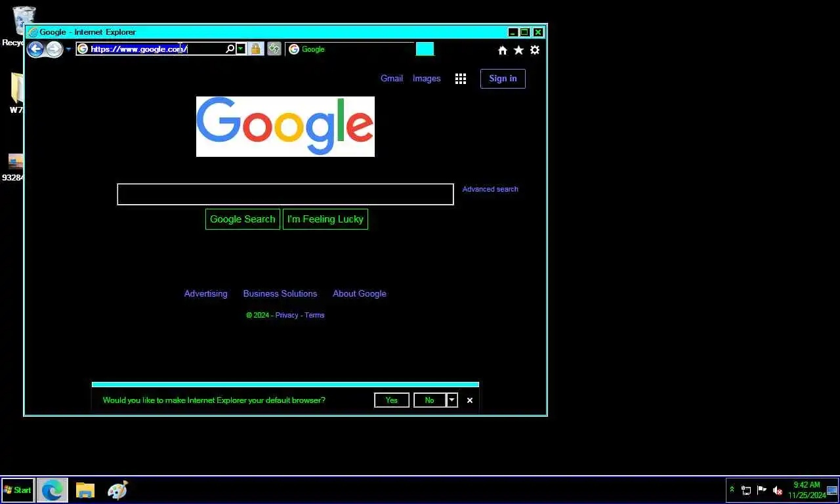
Task: Click the Internet Explorer title bar icon
Action: 33,31
